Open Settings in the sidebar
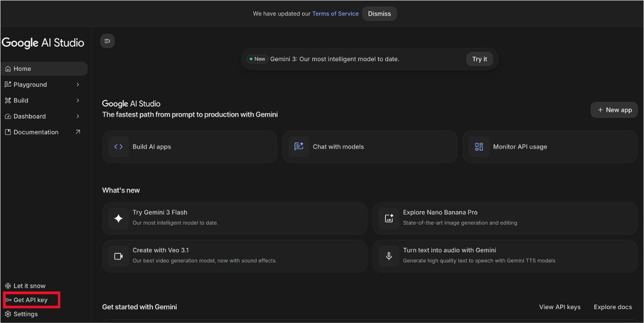 25,314
